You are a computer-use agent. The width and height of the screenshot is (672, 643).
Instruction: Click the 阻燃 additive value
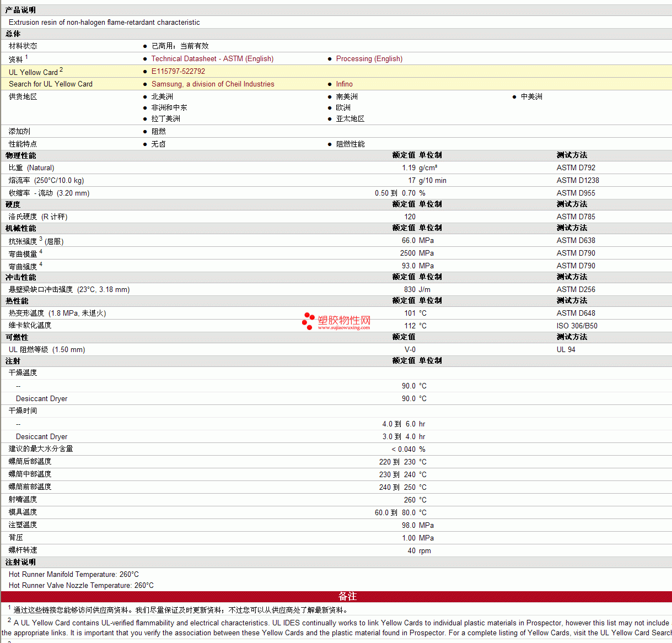point(159,132)
